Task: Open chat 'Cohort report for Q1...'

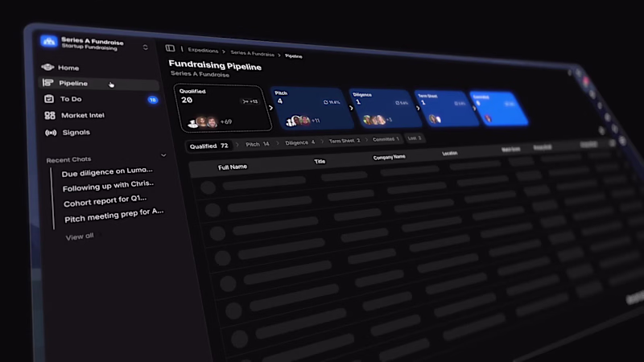Action: click(x=105, y=200)
